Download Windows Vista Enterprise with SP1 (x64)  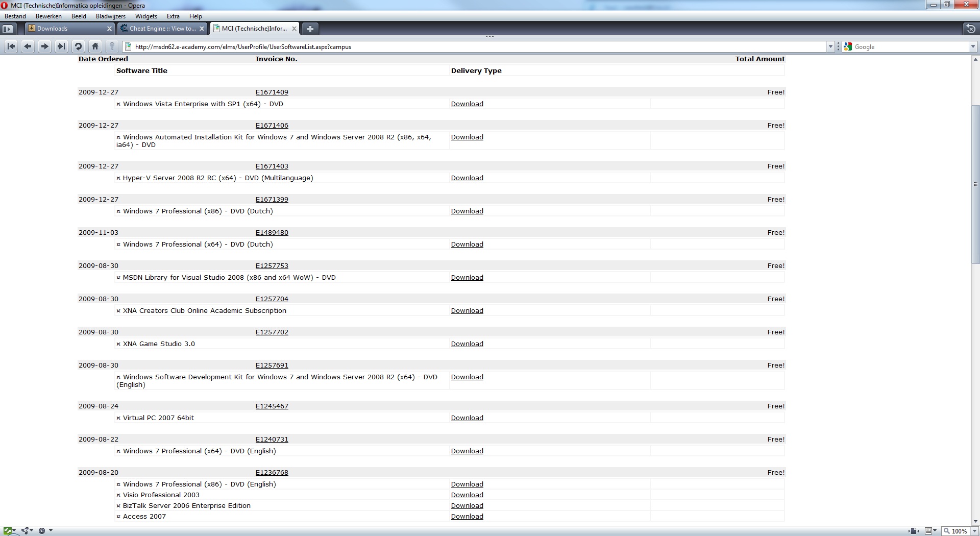click(x=467, y=104)
